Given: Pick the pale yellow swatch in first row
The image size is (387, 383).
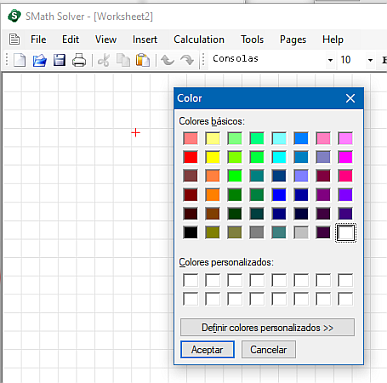Looking at the screenshot, I should pos(213,138).
